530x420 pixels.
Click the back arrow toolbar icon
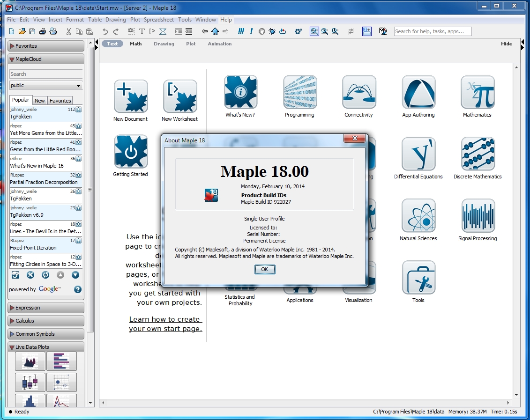coord(204,31)
